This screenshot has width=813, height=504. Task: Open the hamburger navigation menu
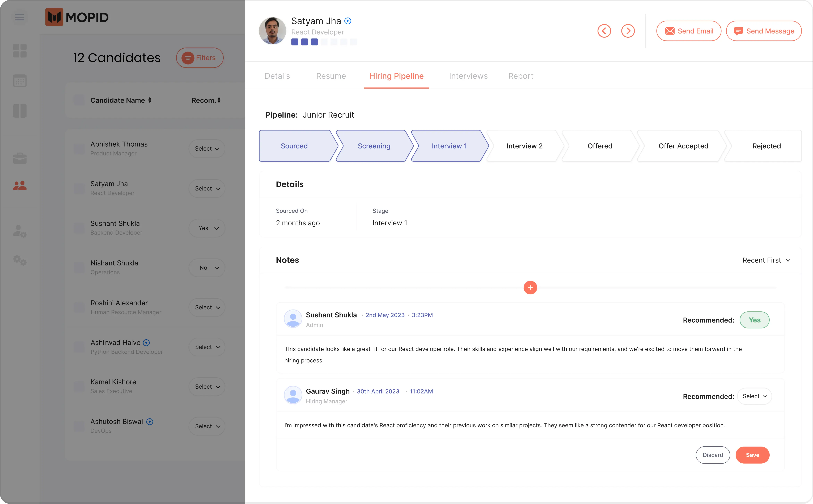(x=19, y=17)
